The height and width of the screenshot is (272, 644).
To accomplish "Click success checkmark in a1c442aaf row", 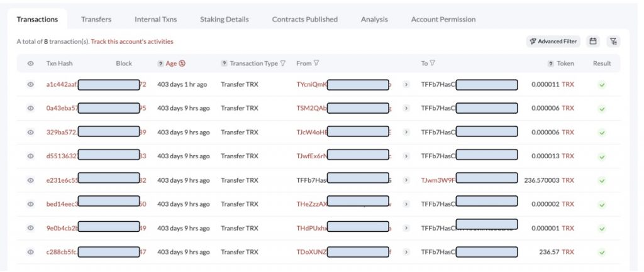I will (602, 85).
